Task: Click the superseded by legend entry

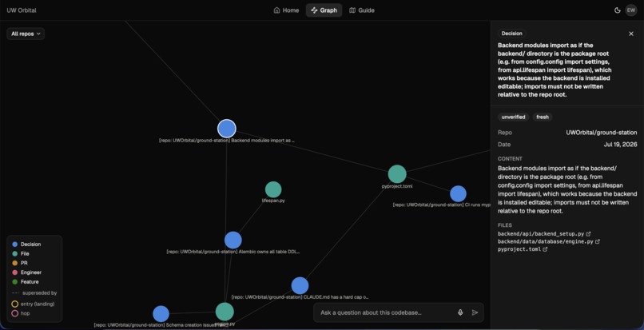Action: pos(34,293)
